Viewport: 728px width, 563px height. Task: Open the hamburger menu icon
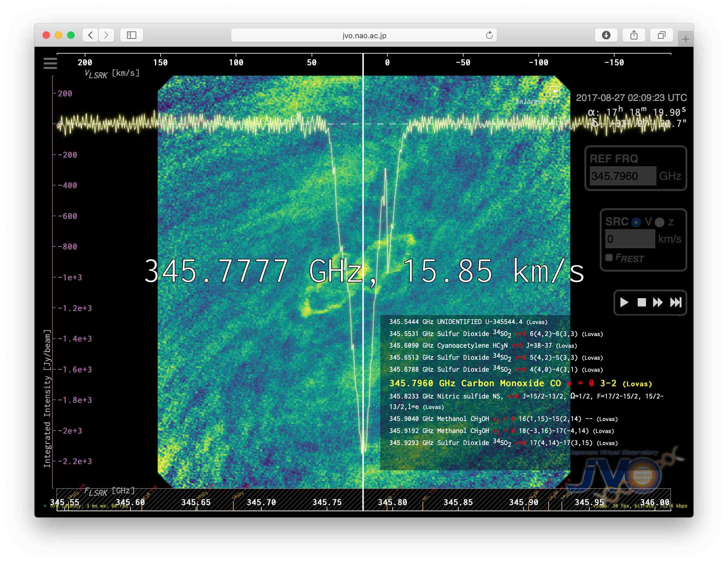pyautogui.click(x=50, y=63)
